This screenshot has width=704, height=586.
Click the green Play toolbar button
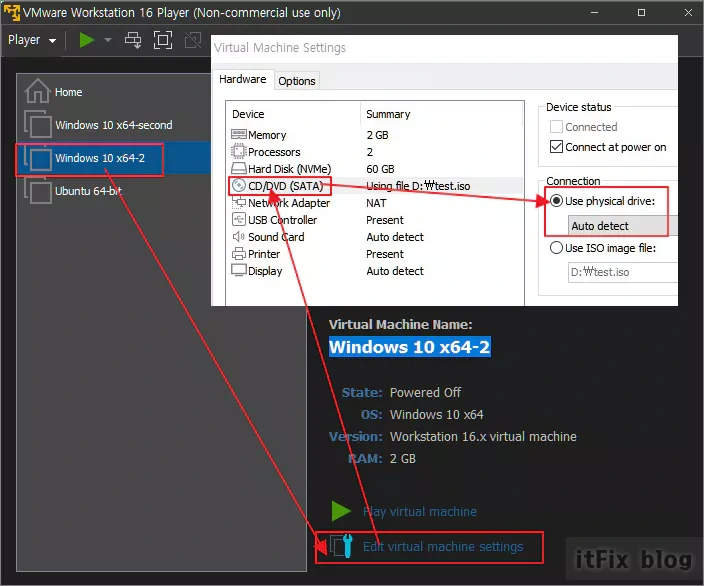(87, 40)
